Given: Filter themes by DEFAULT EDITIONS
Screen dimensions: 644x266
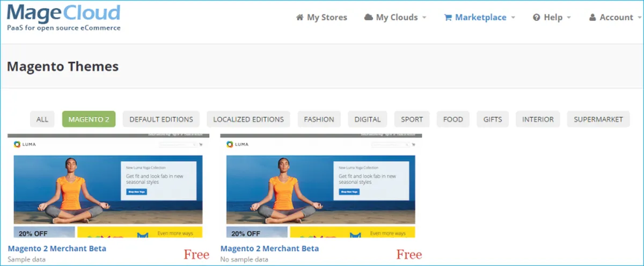Looking at the screenshot, I should pyautogui.click(x=162, y=119).
